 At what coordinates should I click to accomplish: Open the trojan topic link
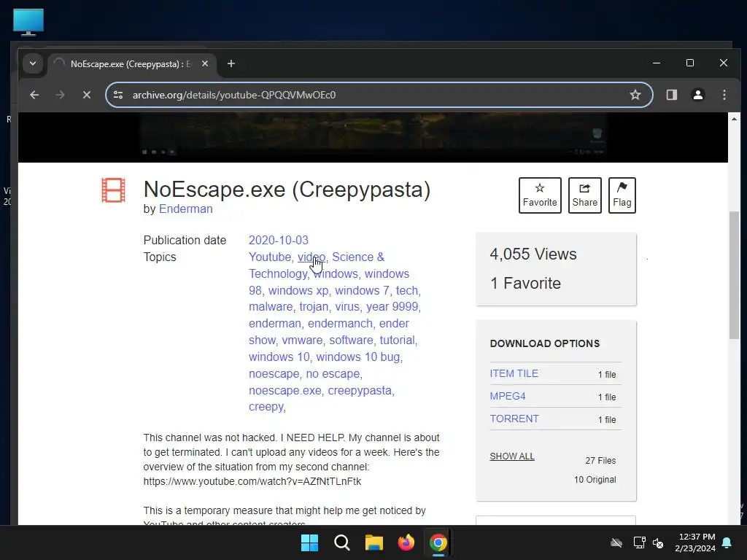click(314, 307)
